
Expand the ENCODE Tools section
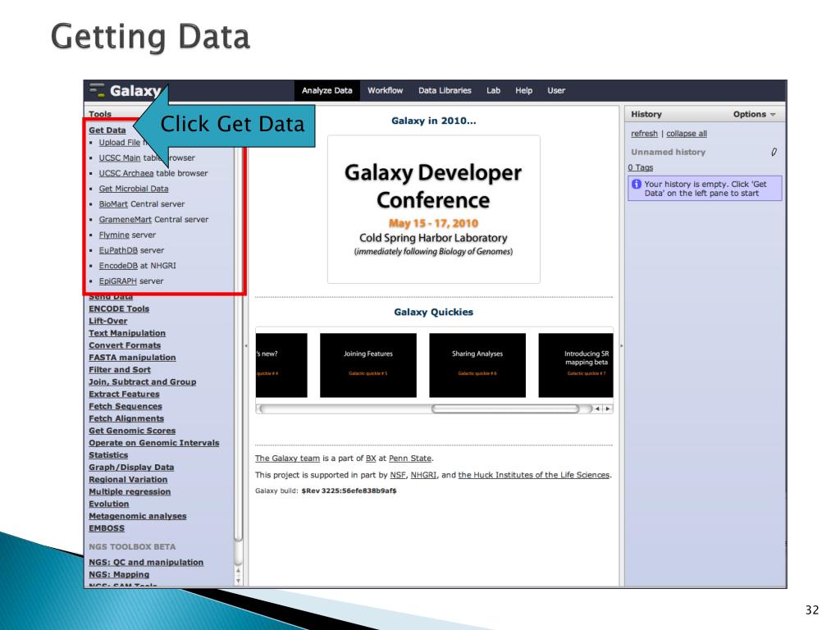[119, 308]
